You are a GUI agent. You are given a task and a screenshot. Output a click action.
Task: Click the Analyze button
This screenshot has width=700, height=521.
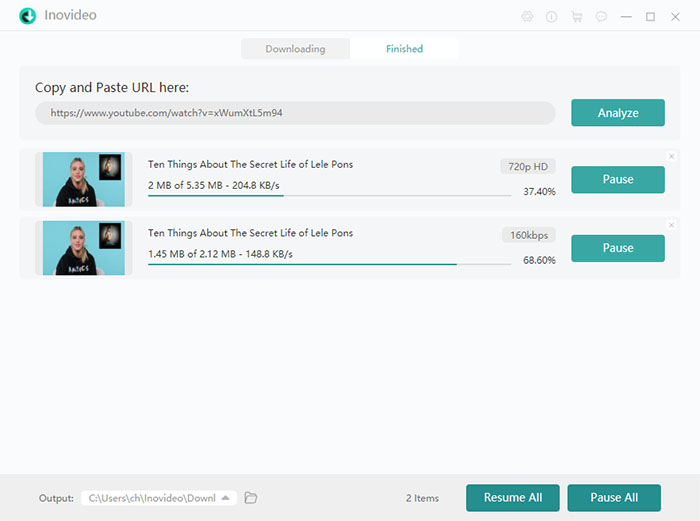tap(617, 113)
